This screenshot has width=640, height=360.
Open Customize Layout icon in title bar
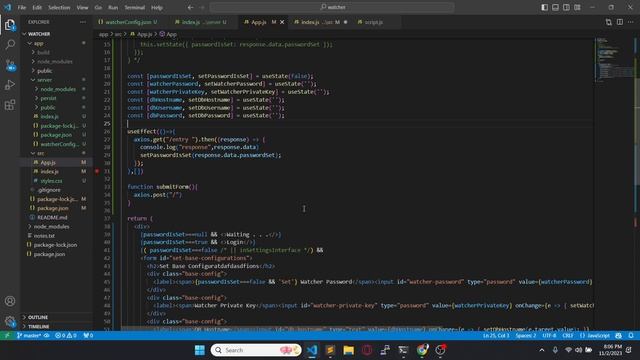[578, 7]
